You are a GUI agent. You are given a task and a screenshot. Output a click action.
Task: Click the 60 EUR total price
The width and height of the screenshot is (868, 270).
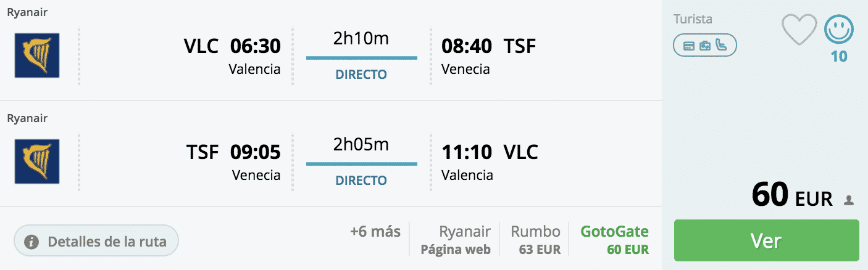click(x=793, y=196)
